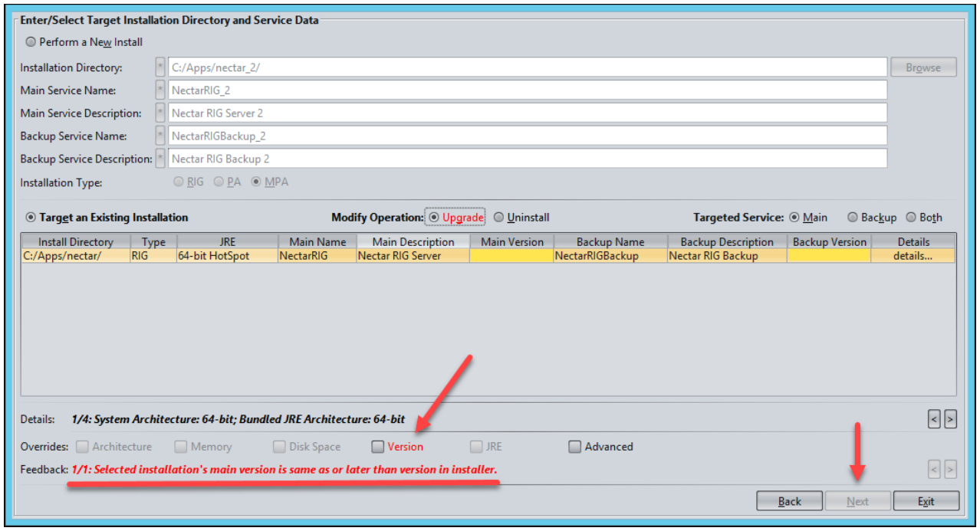Select the 64-bit HotSpot cell
Image resolution: width=980 pixels, height=531 pixels.
(x=227, y=256)
